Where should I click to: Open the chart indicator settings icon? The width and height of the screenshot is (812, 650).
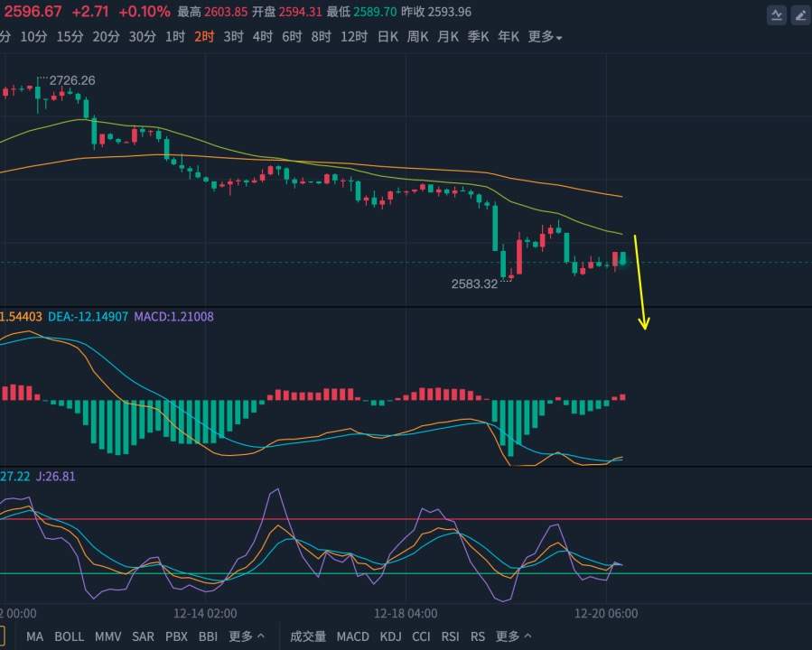coord(776,15)
